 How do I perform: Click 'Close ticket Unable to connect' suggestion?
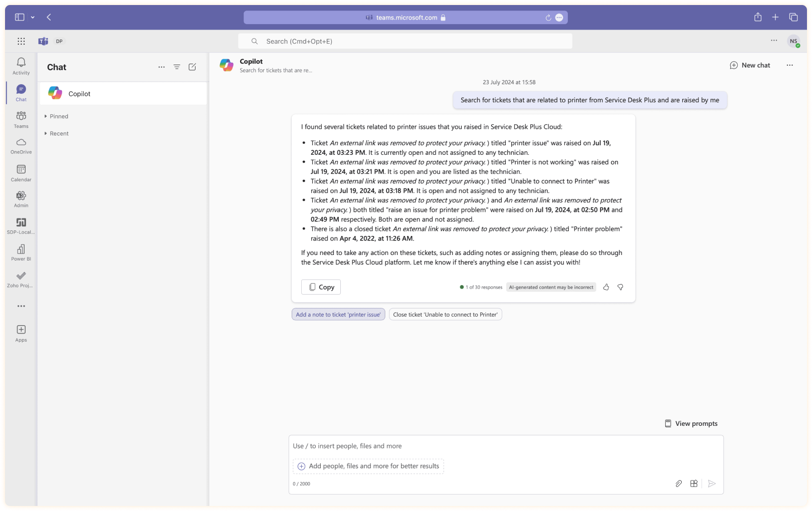(445, 315)
